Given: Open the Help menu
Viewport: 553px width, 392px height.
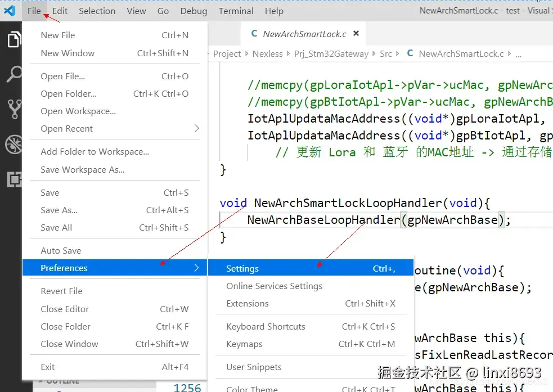Looking at the screenshot, I should pos(274,11).
